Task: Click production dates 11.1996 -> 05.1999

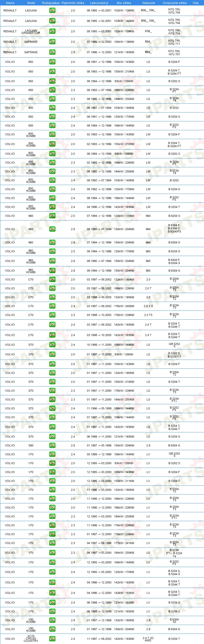Action: point(99,408)
